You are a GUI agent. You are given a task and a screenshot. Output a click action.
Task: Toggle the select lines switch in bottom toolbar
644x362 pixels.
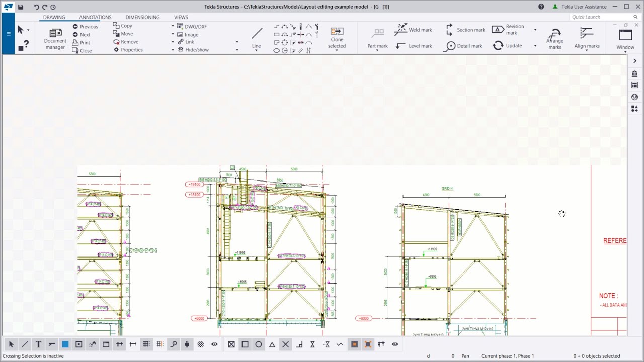(x=25, y=344)
